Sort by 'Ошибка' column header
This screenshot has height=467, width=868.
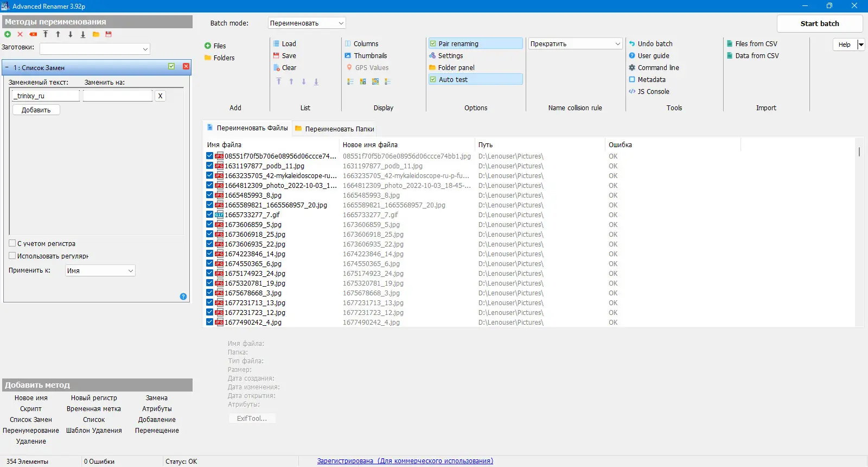(x=673, y=144)
